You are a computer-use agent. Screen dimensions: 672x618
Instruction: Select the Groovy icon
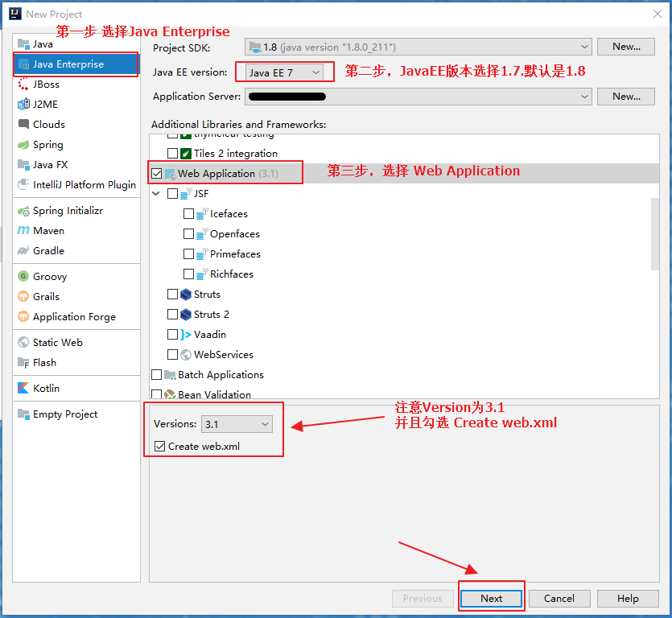pos(23,277)
